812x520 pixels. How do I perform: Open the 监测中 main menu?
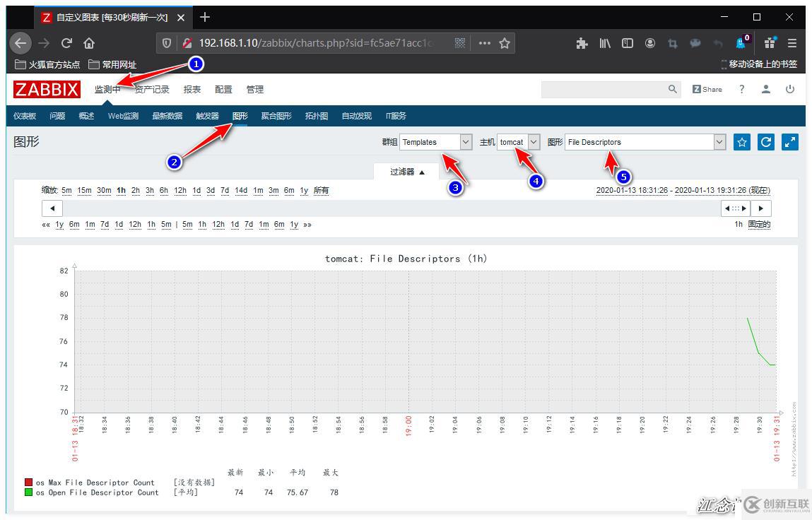(x=107, y=89)
